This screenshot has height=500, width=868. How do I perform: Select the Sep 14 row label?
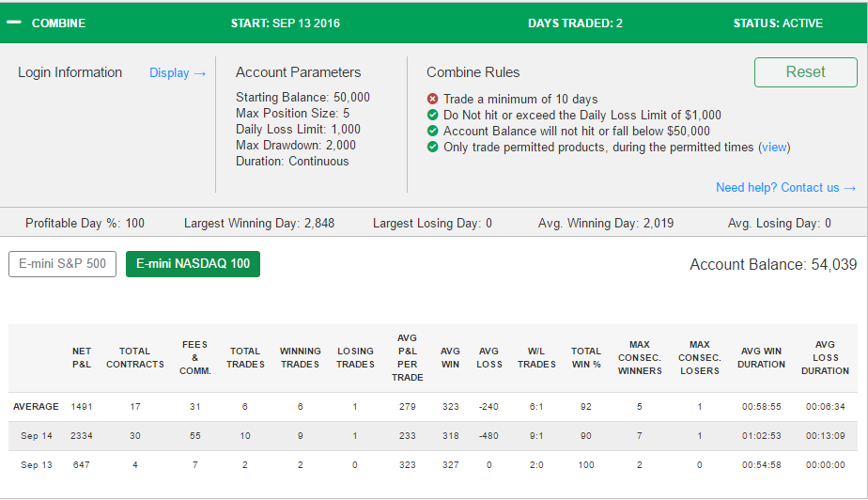tap(37, 436)
